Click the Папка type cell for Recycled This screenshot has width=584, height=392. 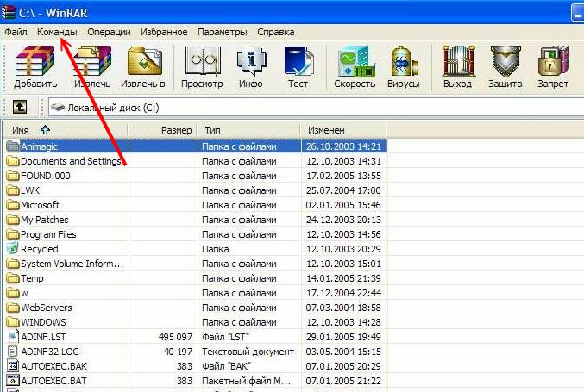coord(216,249)
